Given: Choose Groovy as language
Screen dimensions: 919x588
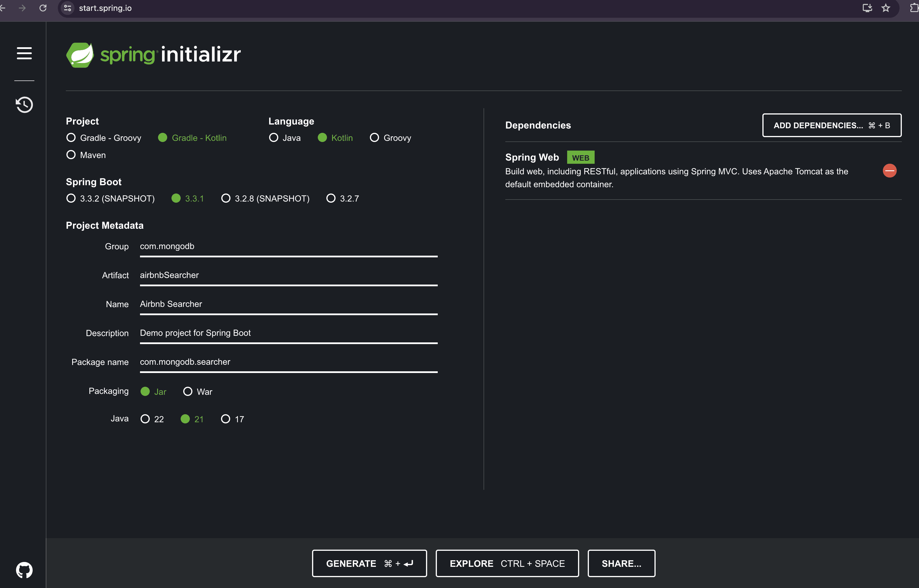Looking at the screenshot, I should 390,138.
